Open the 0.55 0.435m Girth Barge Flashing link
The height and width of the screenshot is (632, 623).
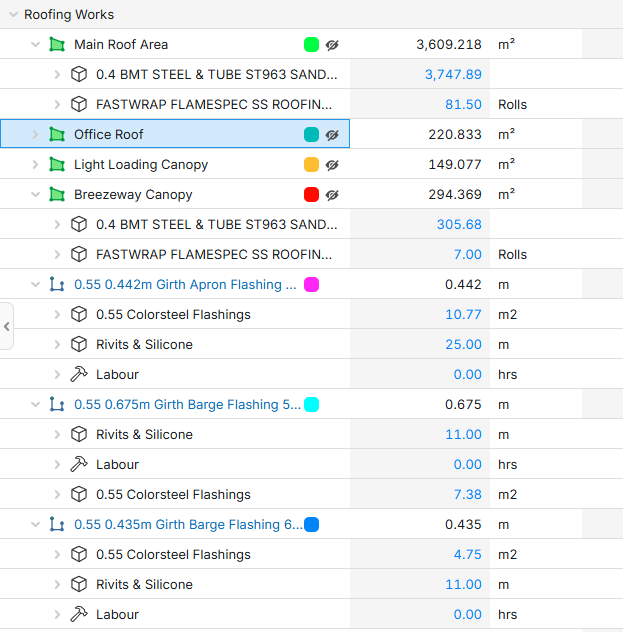(x=187, y=525)
